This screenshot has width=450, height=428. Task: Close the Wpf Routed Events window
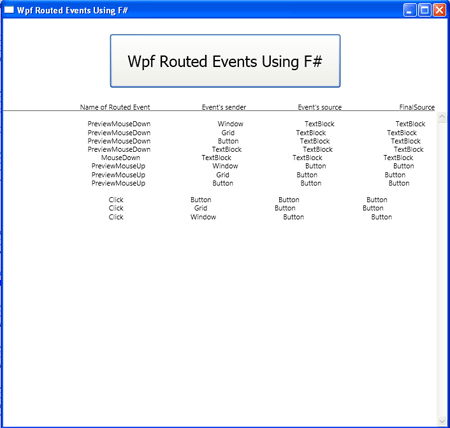pyautogui.click(x=439, y=10)
